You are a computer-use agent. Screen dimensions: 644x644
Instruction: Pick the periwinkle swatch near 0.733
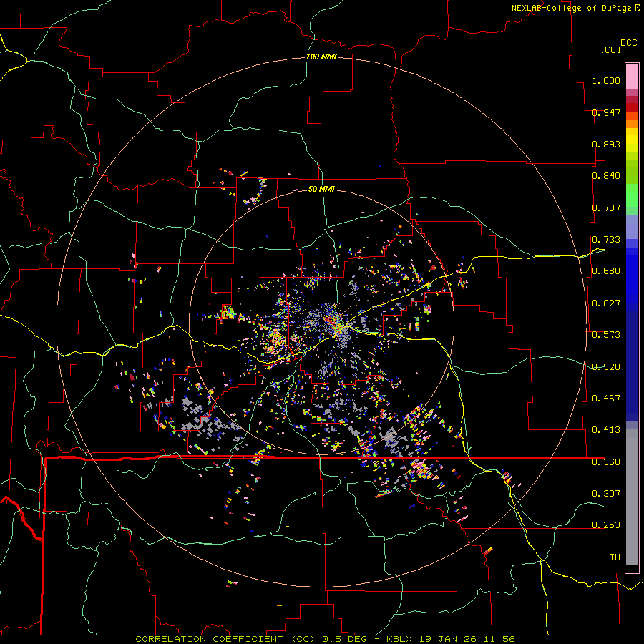click(x=632, y=228)
